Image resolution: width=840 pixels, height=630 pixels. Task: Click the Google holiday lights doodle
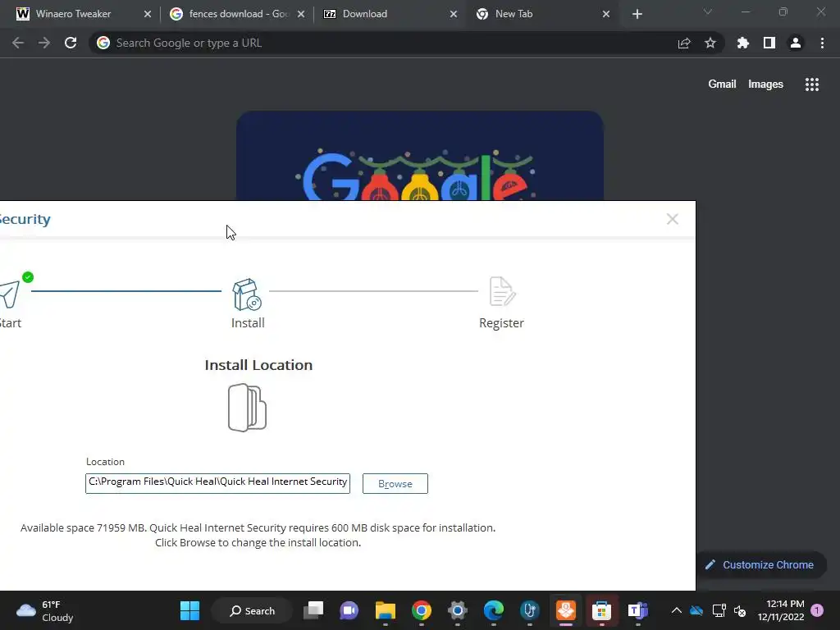click(x=420, y=156)
